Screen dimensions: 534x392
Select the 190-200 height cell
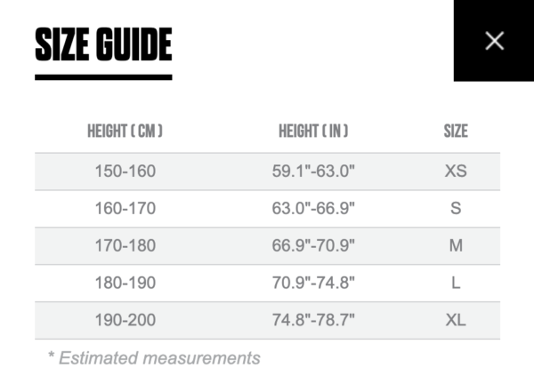pos(125,320)
